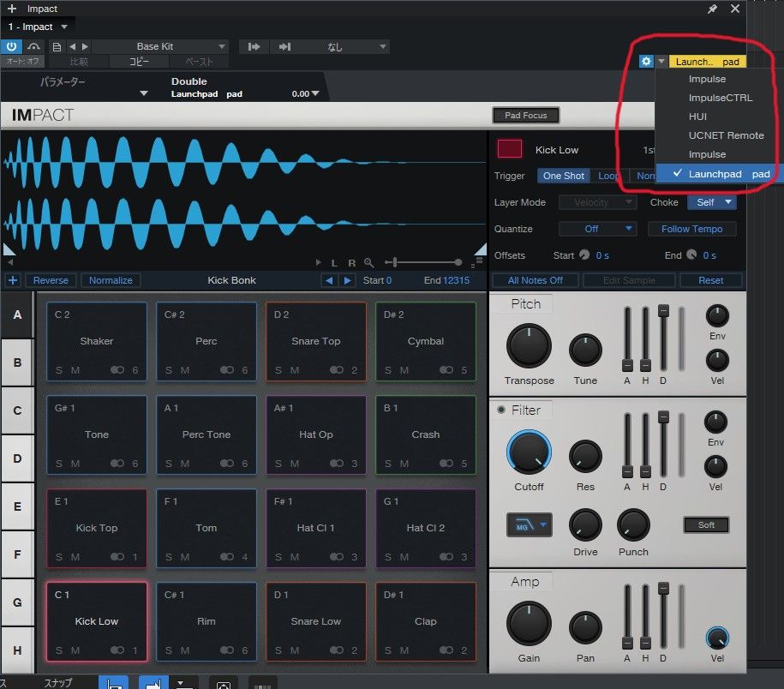Open the Quantize Off dropdown
The image size is (784, 689).
pos(597,229)
